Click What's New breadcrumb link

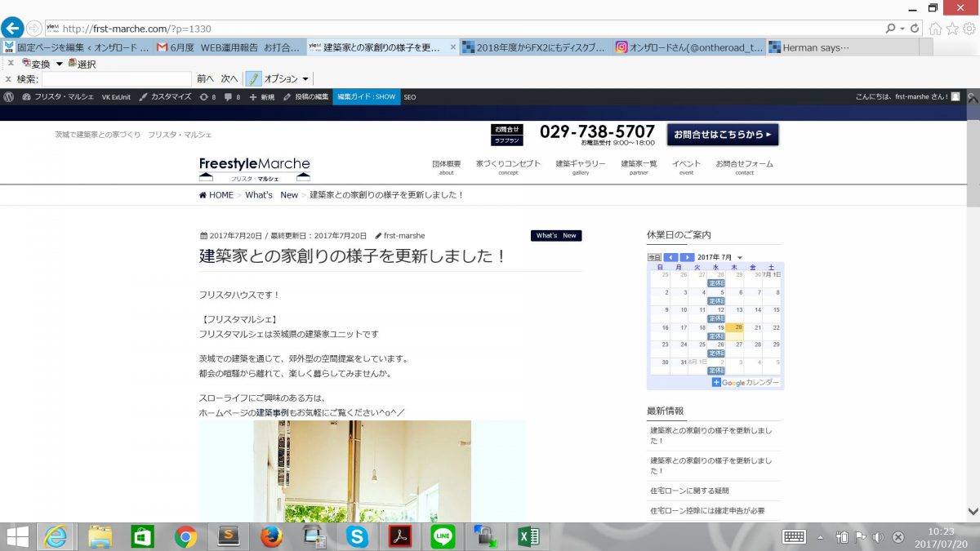pyautogui.click(x=272, y=195)
